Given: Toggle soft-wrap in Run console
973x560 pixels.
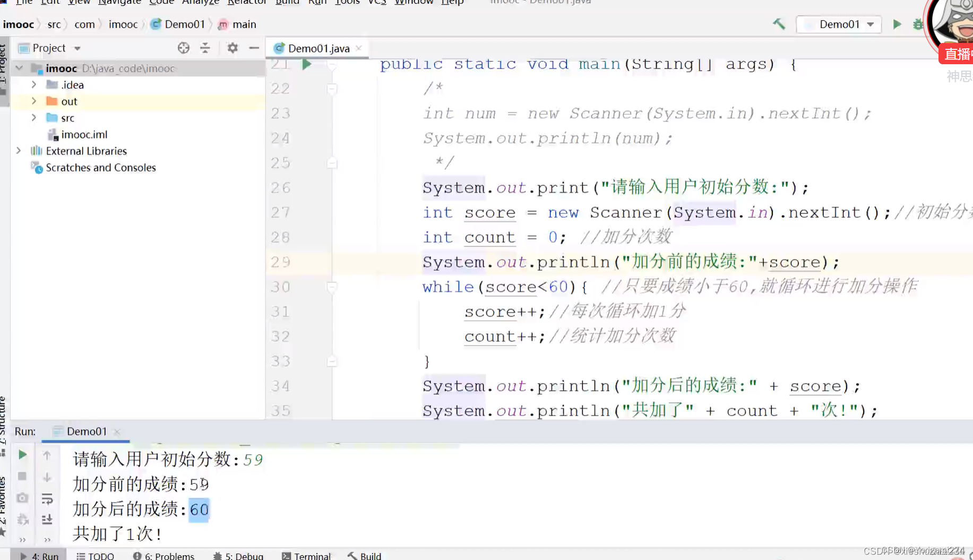Looking at the screenshot, I should [x=47, y=498].
